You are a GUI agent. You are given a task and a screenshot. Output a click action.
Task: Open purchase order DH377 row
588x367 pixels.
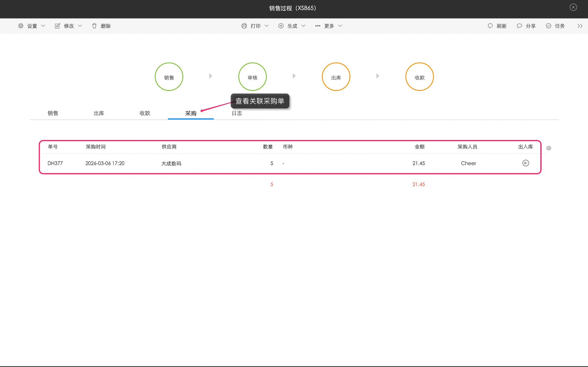(55, 163)
